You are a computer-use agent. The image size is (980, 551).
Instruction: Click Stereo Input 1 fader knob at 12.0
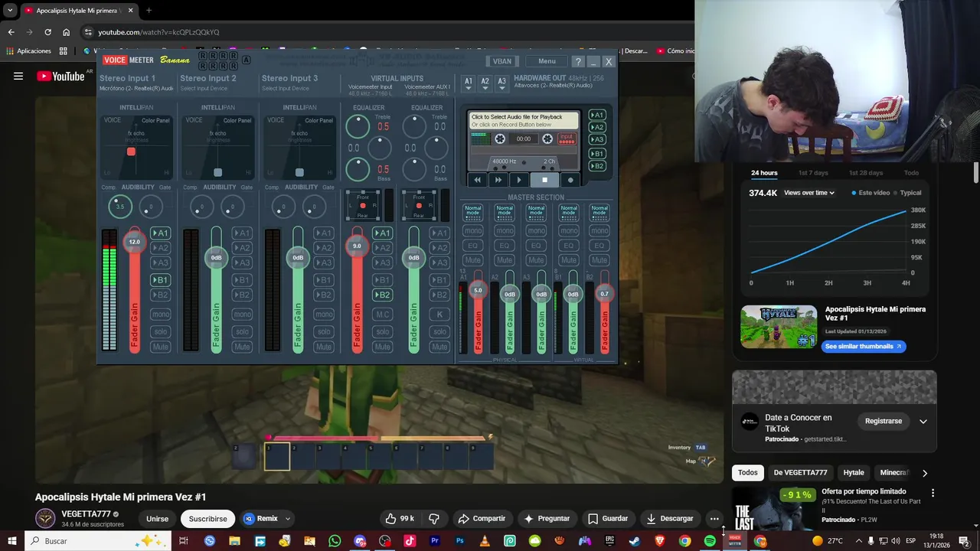pos(134,242)
